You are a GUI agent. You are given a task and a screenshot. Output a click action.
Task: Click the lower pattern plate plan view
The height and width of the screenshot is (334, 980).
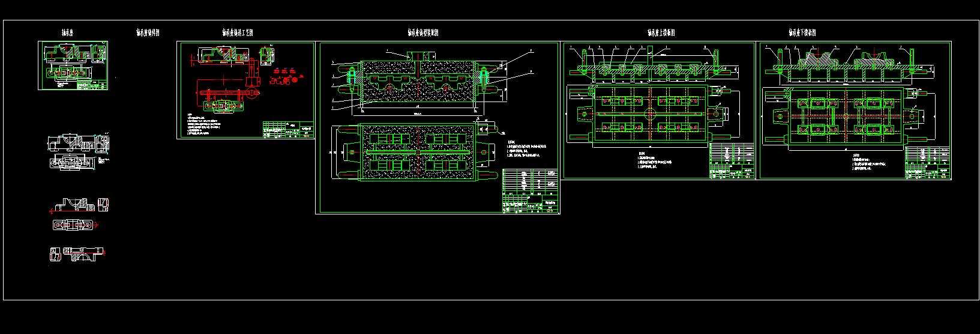pos(846,117)
